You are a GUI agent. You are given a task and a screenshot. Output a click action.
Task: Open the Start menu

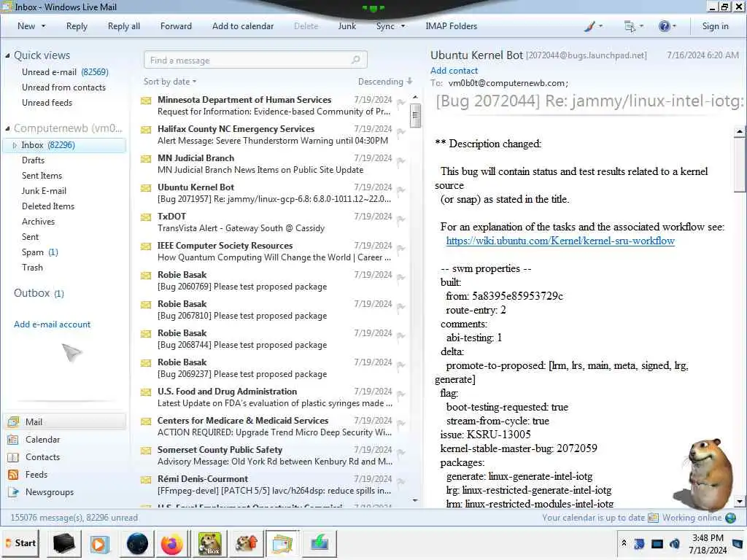pyautogui.click(x=20, y=543)
